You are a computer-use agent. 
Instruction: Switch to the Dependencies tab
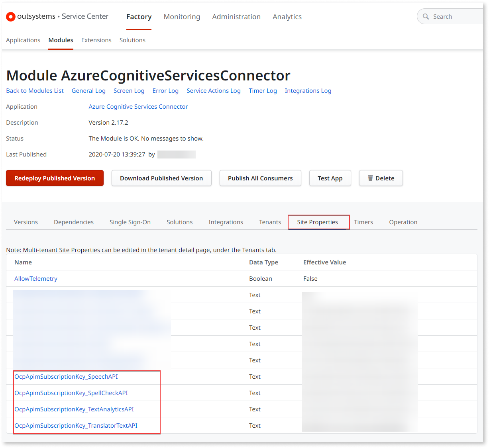click(x=73, y=222)
